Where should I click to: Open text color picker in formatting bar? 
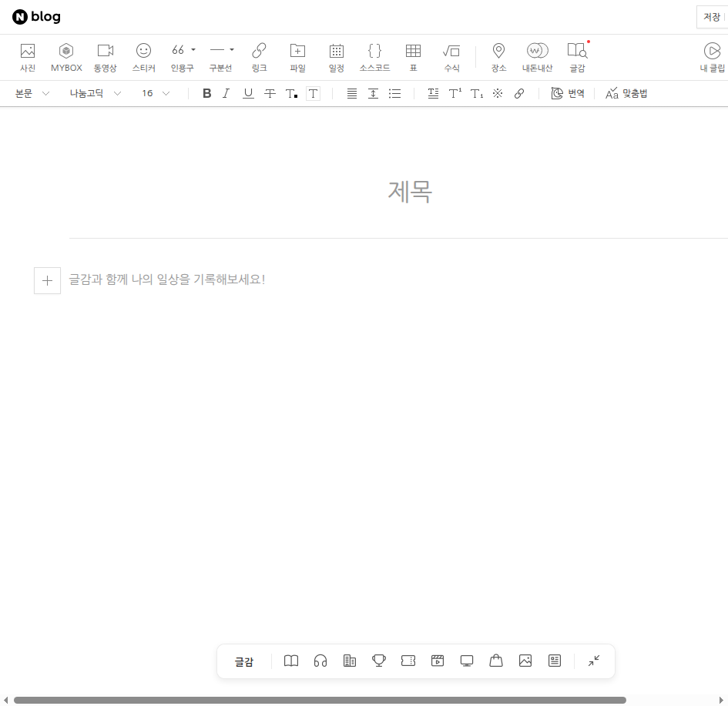click(x=291, y=93)
